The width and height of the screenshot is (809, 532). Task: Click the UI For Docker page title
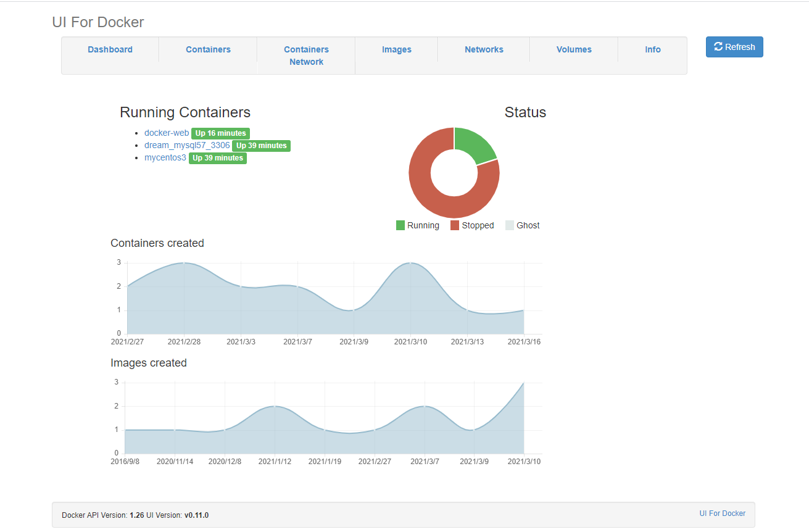click(98, 22)
